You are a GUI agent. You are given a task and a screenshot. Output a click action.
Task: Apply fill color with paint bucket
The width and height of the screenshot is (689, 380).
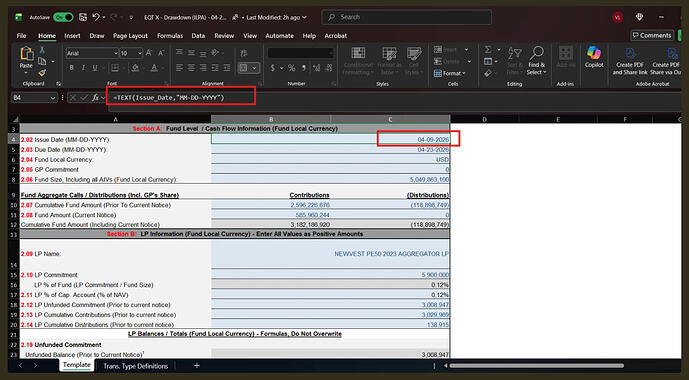point(135,68)
